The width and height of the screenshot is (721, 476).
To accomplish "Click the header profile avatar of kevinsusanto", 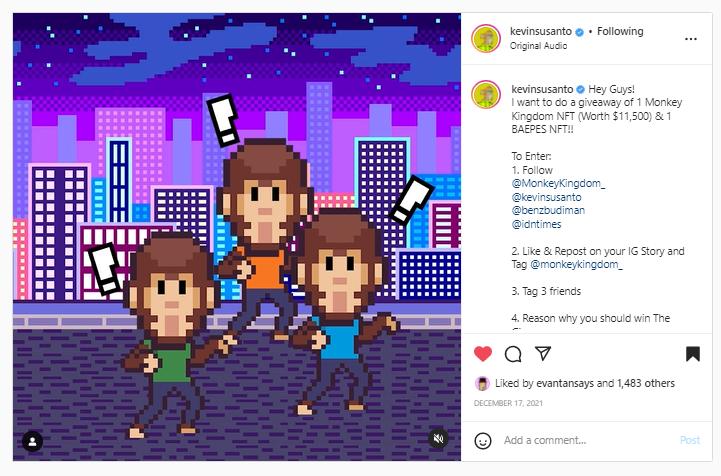I will (x=486, y=39).
